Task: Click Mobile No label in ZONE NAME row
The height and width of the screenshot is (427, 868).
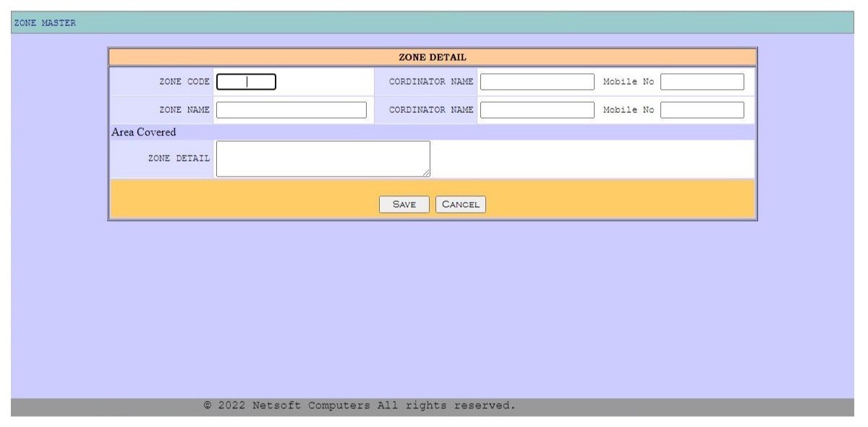Action: click(x=628, y=110)
